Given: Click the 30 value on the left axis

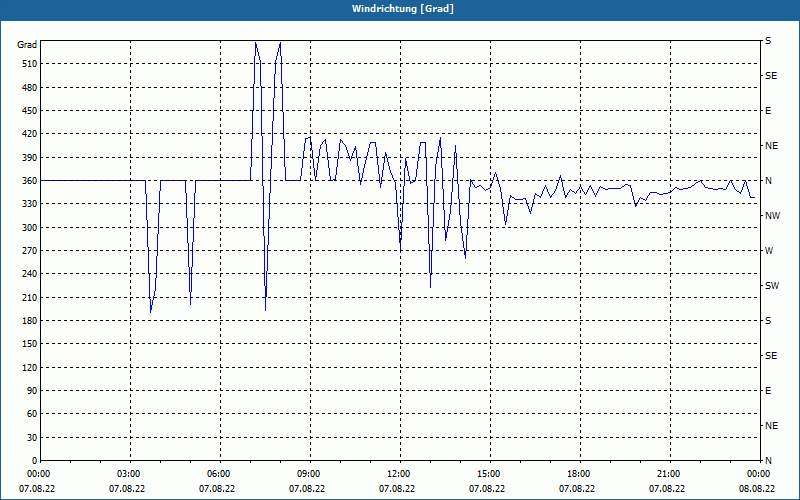Looking at the screenshot, I should [32, 437].
